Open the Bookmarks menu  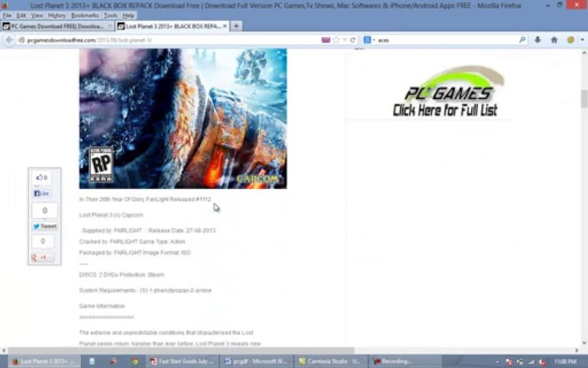(x=85, y=15)
